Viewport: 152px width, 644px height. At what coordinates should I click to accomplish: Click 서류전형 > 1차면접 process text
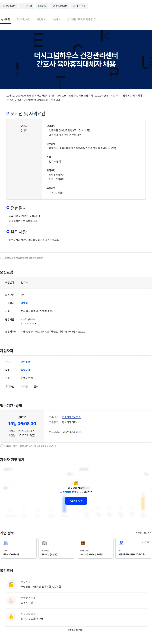25,216
